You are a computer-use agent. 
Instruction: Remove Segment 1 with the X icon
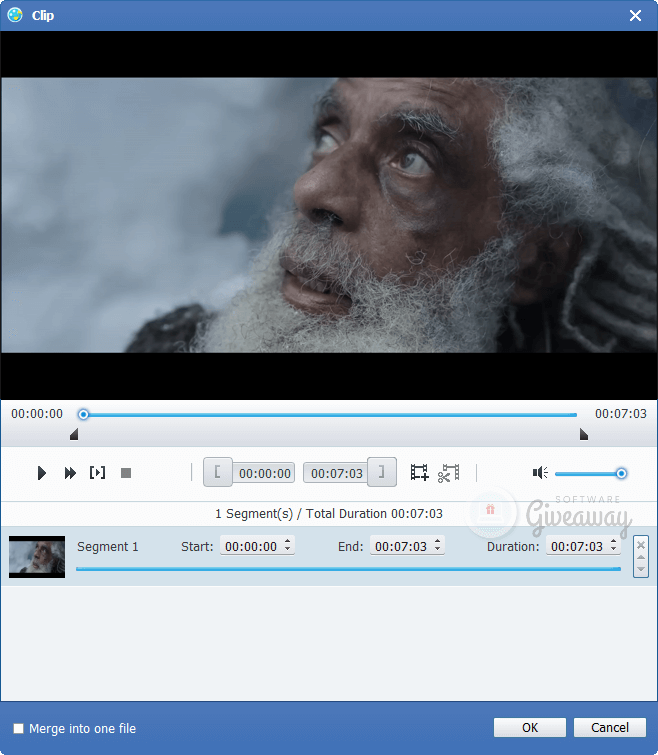tap(641, 544)
